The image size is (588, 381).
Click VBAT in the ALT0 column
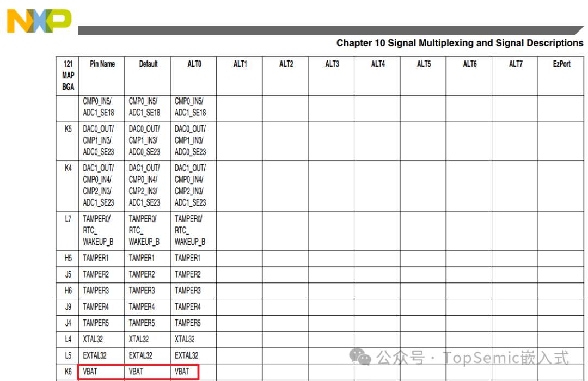182,372
